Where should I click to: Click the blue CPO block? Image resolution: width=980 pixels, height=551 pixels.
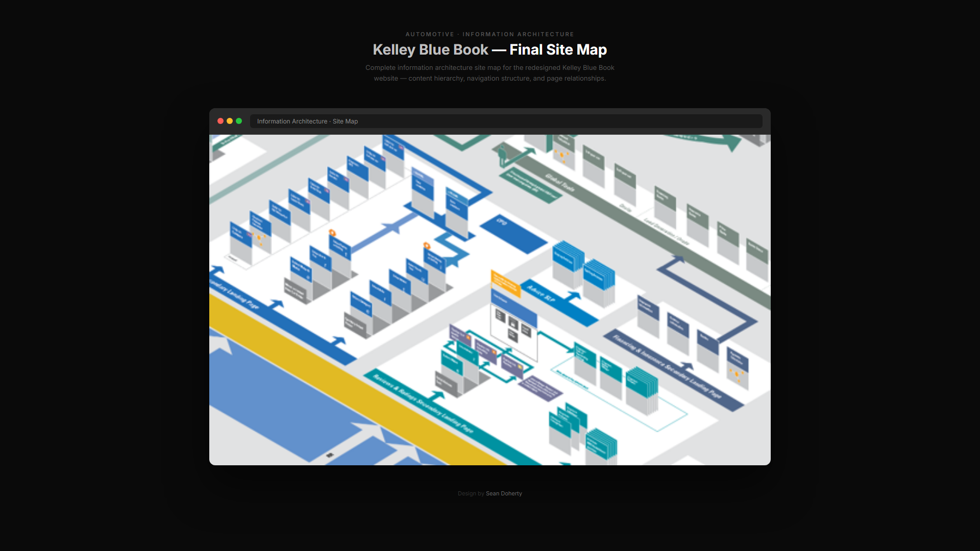pyautogui.click(x=513, y=234)
